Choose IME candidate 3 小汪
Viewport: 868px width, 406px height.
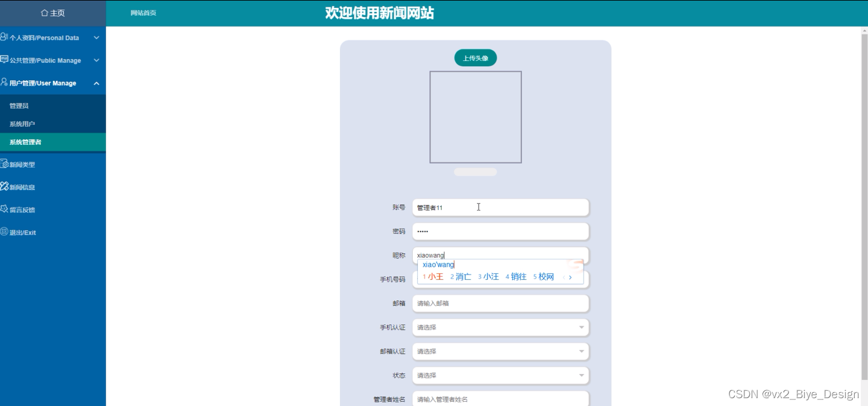click(x=488, y=277)
